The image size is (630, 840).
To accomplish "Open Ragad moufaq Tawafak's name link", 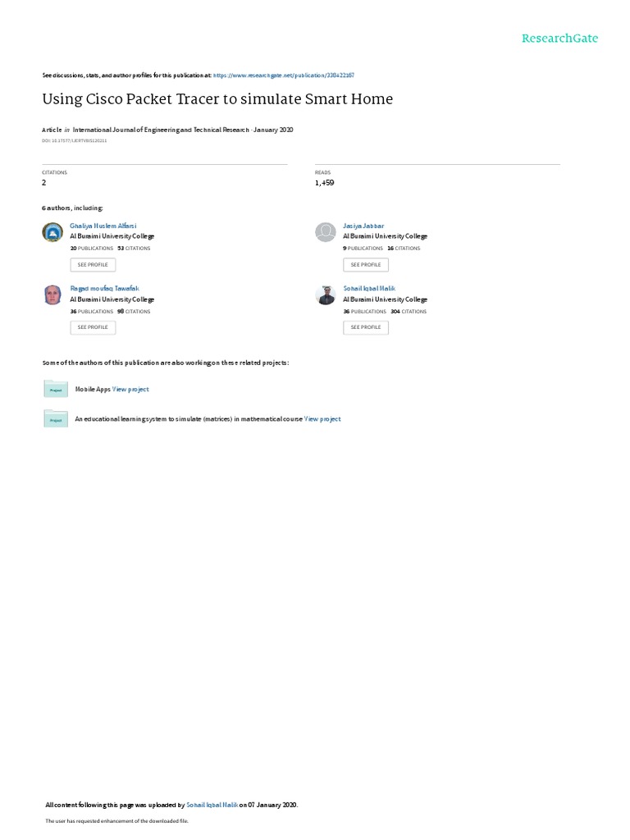I will click(104, 288).
